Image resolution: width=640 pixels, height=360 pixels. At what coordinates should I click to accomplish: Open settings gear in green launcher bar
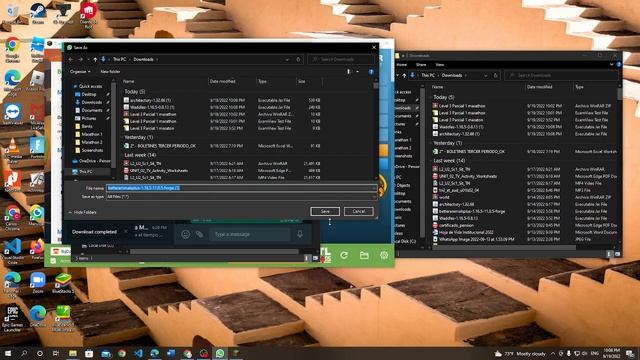384,255
